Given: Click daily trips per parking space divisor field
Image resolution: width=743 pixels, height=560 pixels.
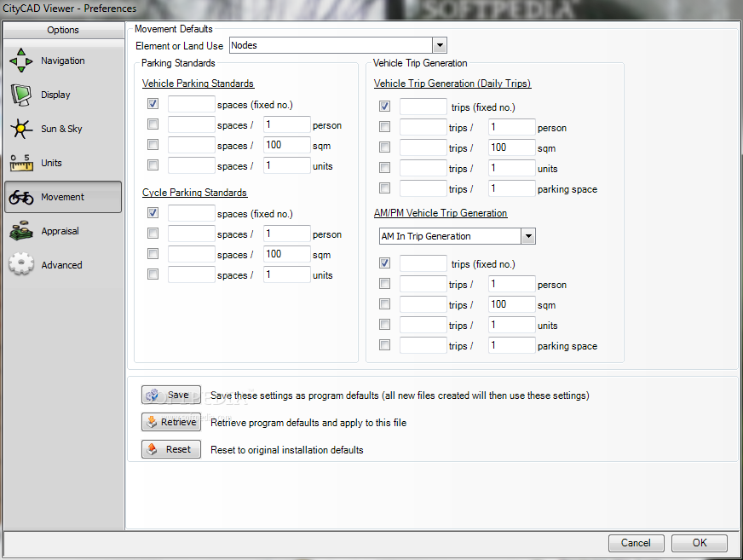Looking at the screenshot, I should click(x=512, y=188).
